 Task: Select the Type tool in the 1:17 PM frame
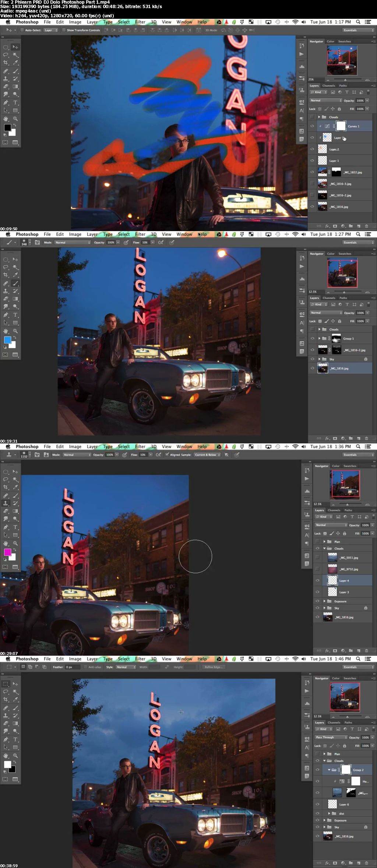(15, 102)
